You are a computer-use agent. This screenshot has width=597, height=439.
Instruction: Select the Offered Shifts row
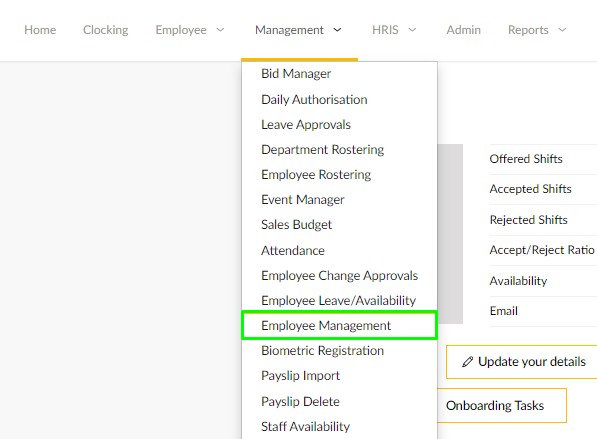pyautogui.click(x=543, y=159)
